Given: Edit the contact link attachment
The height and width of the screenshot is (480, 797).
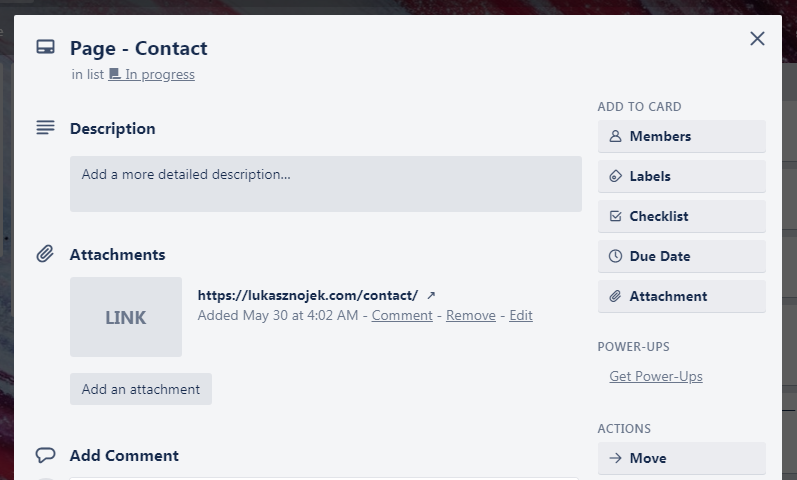Looking at the screenshot, I should pos(521,315).
